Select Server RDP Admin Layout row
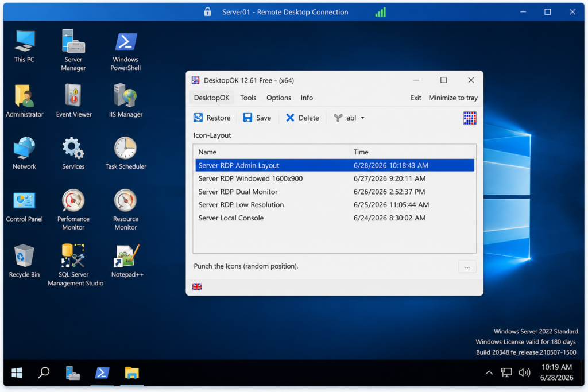The image size is (588, 392). pos(335,165)
